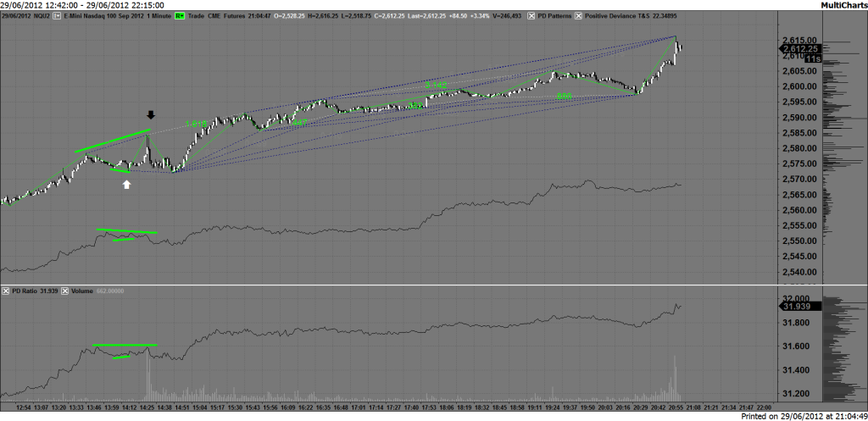Click the green R+ real-time status icon

[x=180, y=15]
